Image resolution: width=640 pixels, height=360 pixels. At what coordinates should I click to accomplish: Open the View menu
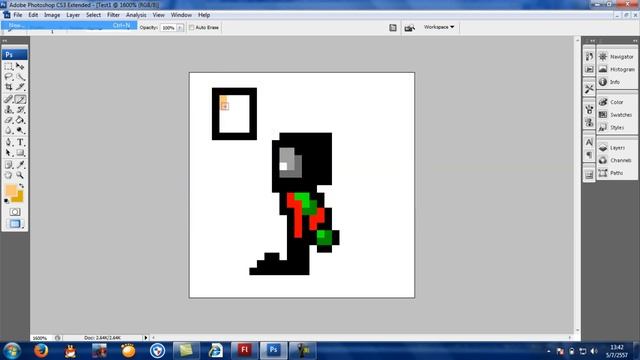(158, 15)
